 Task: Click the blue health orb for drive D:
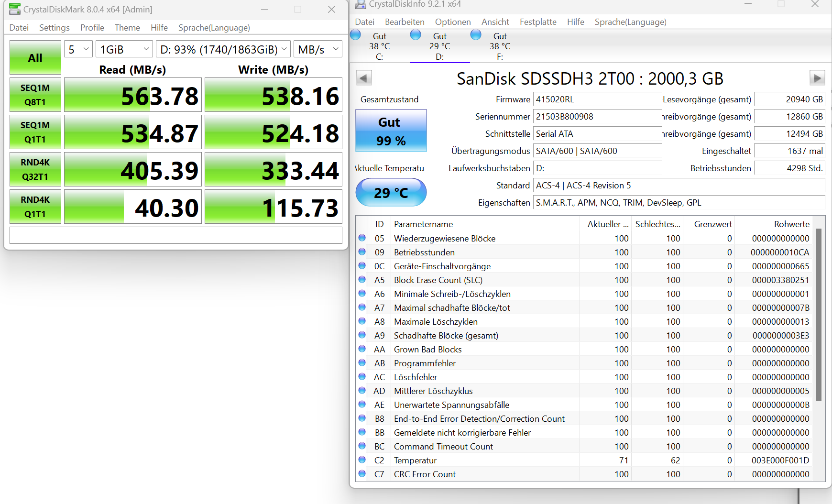pyautogui.click(x=416, y=34)
